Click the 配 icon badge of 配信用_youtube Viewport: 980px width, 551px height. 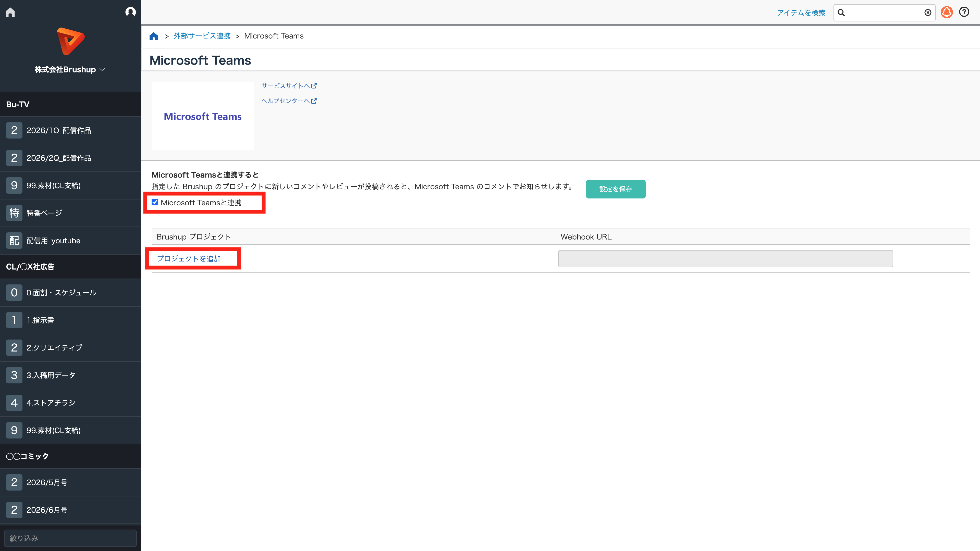click(x=14, y=241)
